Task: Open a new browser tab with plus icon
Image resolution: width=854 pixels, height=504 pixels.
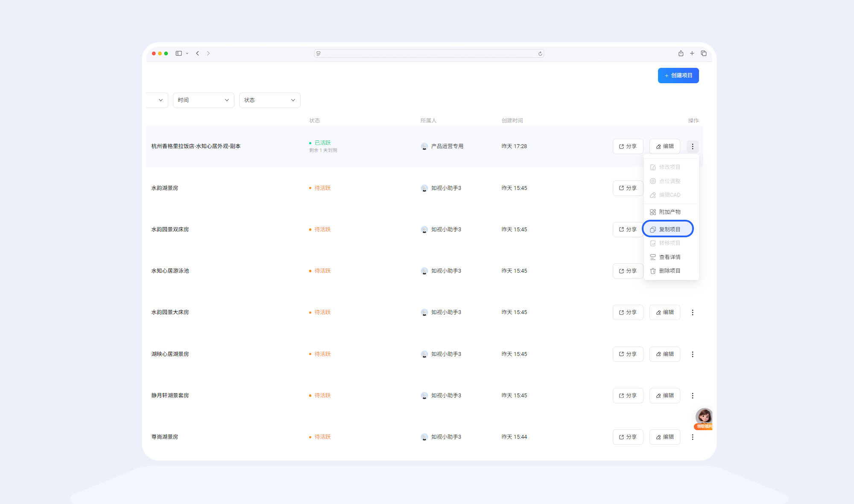Action: [692, 53]
